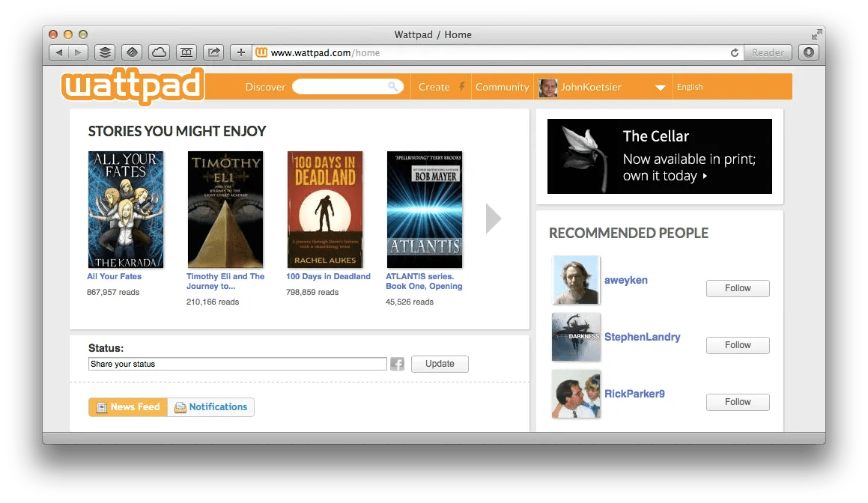Click the 798,859 reads text

coord(312,292)
